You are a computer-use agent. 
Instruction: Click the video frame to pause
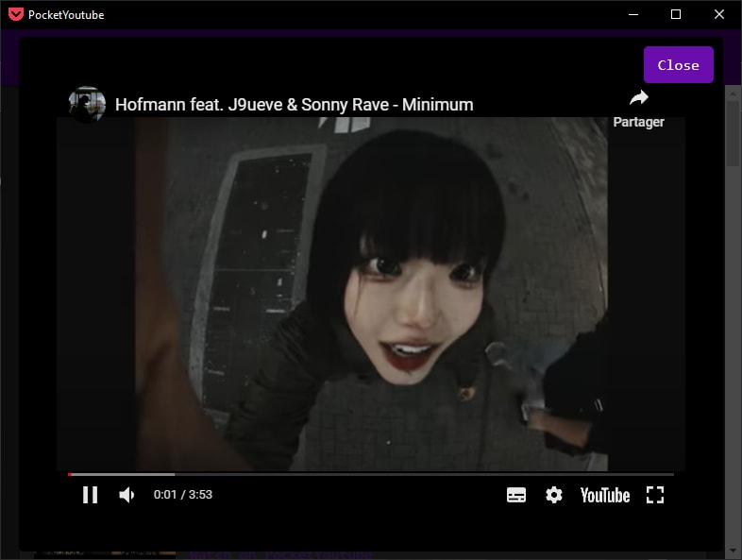(370, 294)
